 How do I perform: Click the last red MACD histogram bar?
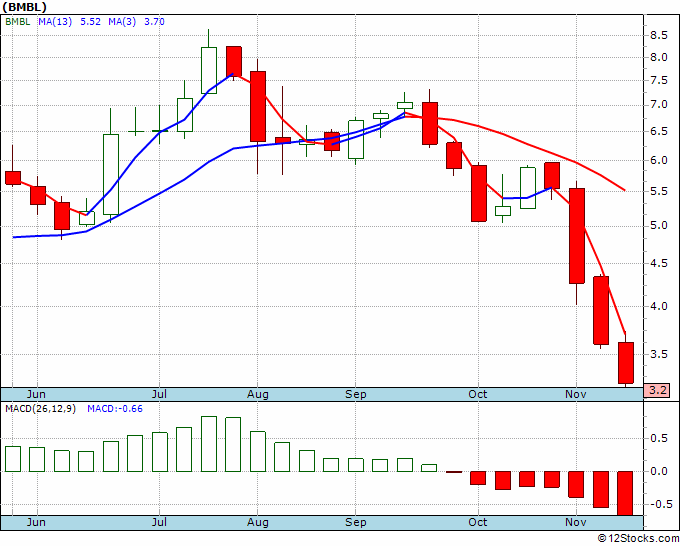tap(625, 493)
